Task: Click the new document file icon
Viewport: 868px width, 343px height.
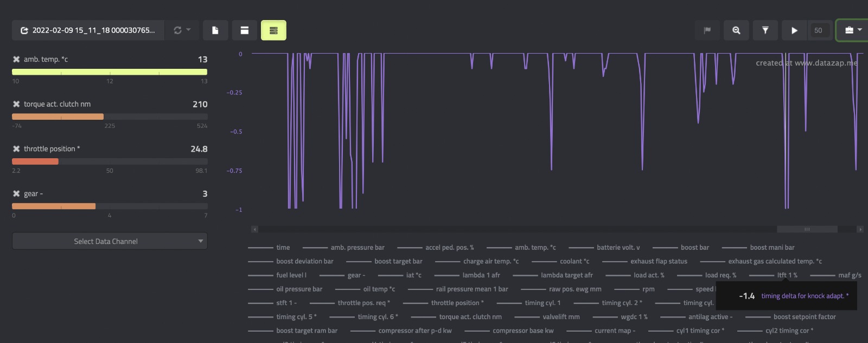Action: [x=215, y=30]
